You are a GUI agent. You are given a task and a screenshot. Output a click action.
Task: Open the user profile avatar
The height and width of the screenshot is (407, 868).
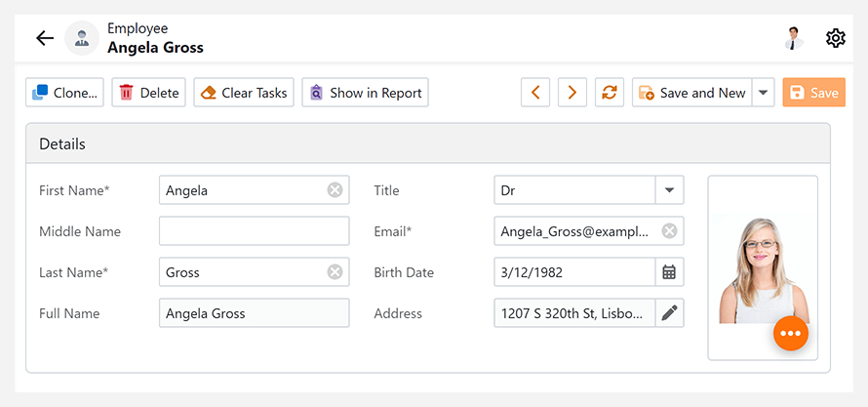point(793,38)
